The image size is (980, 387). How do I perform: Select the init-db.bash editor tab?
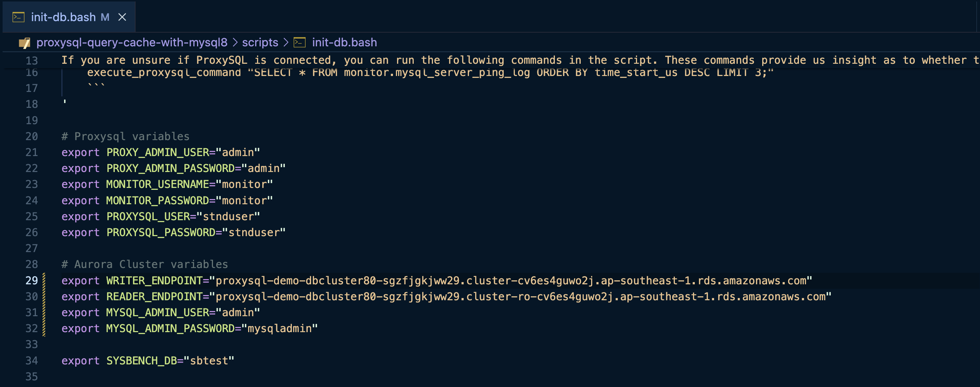click(69, 17)
